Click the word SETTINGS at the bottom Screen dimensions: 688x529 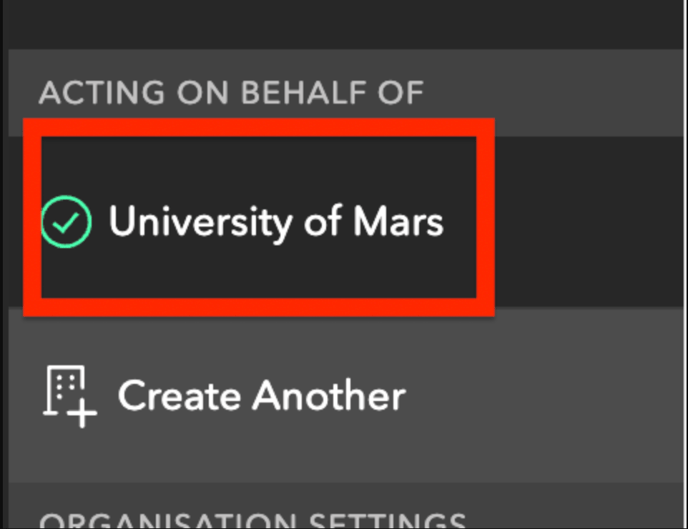387,520
